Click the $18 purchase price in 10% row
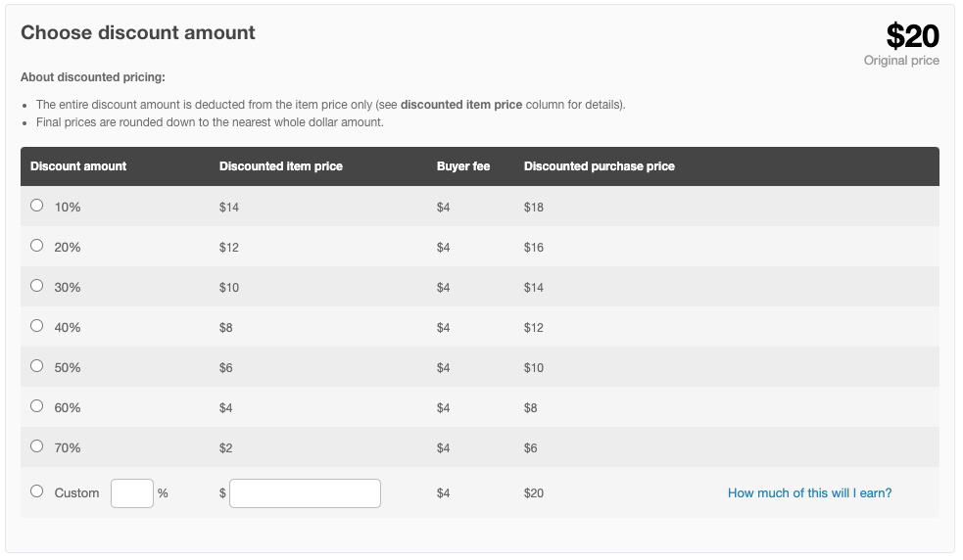 pos(534,208)
